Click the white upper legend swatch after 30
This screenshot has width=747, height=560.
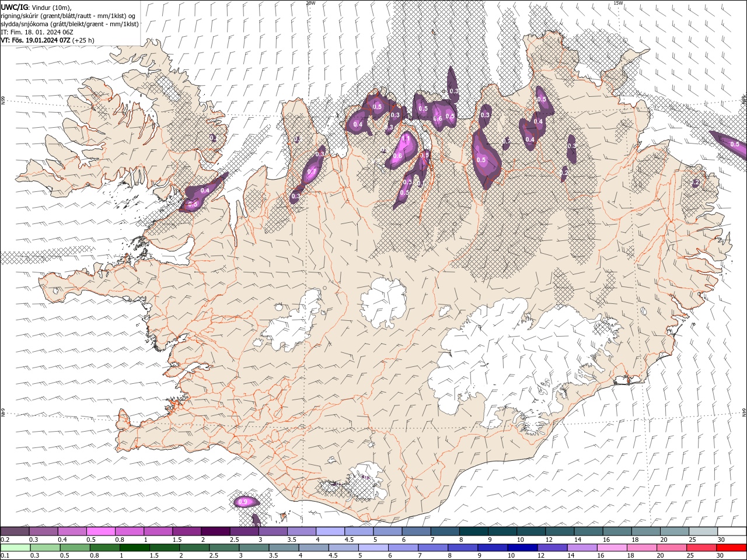coord(731,531)
